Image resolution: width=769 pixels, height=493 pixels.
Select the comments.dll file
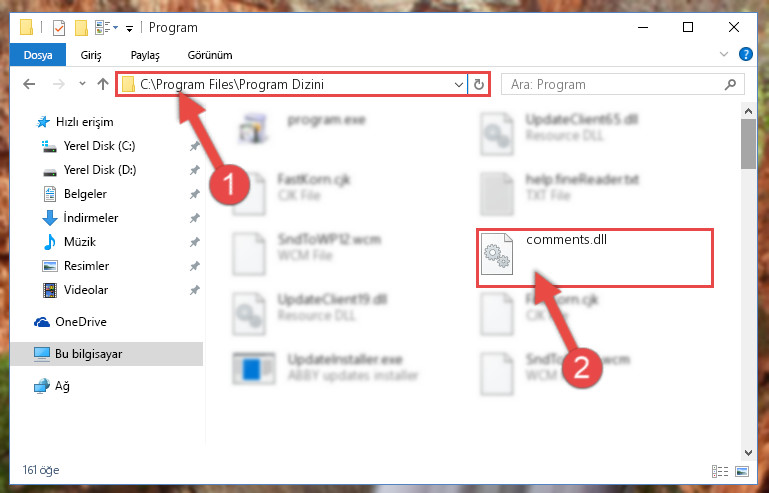(x=594, y=258)
